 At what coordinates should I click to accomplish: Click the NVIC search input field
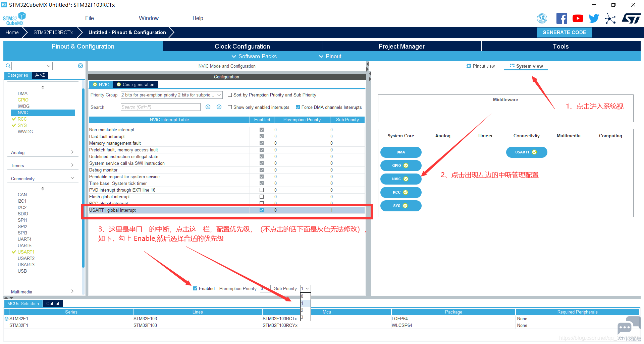161,107
